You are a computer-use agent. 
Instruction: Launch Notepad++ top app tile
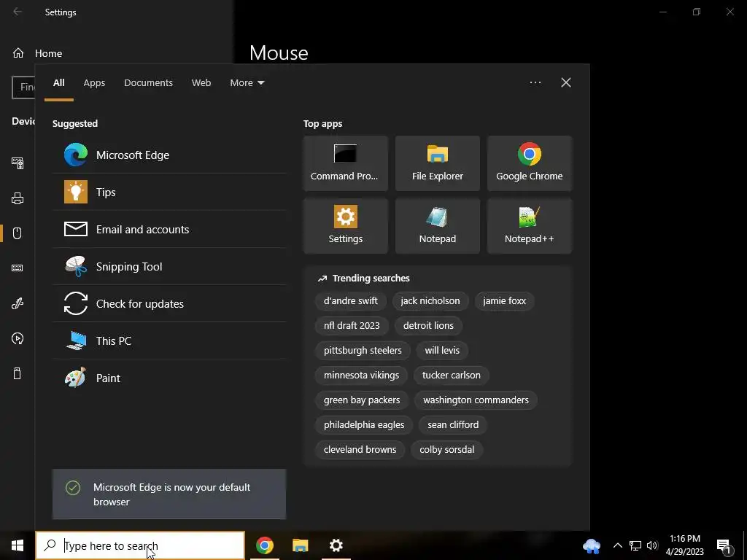point(530,226)
